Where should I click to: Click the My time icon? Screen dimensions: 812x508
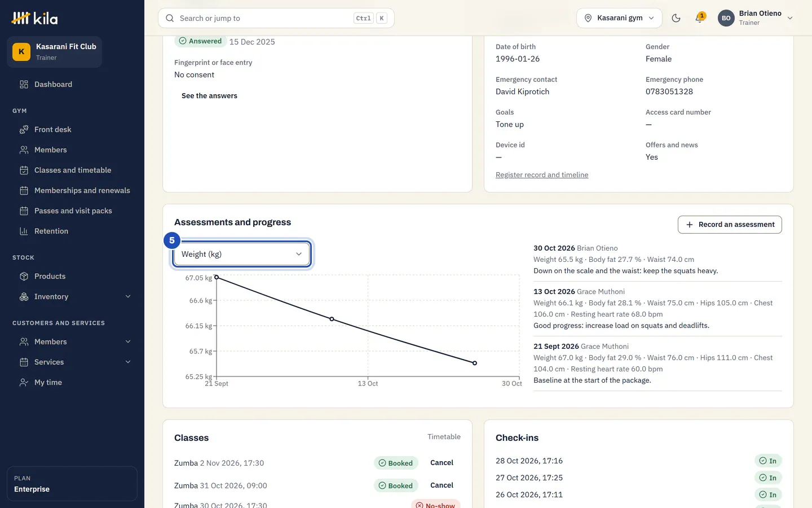tap(24, 383)
